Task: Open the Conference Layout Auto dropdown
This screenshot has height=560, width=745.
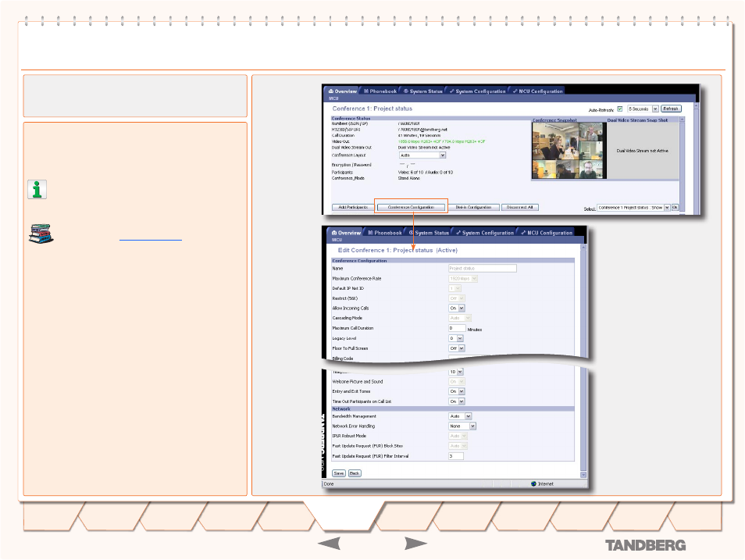Action: tap(422, 155)
